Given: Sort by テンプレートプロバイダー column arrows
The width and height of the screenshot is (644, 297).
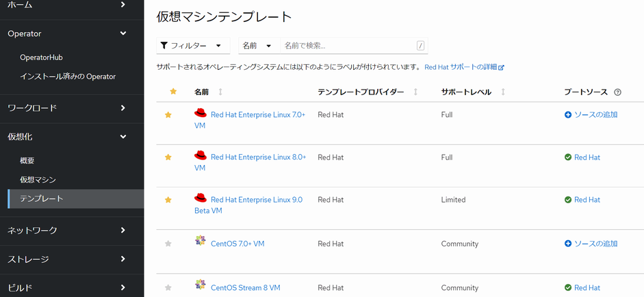Looking at the screenshot, I should [415, 92].
